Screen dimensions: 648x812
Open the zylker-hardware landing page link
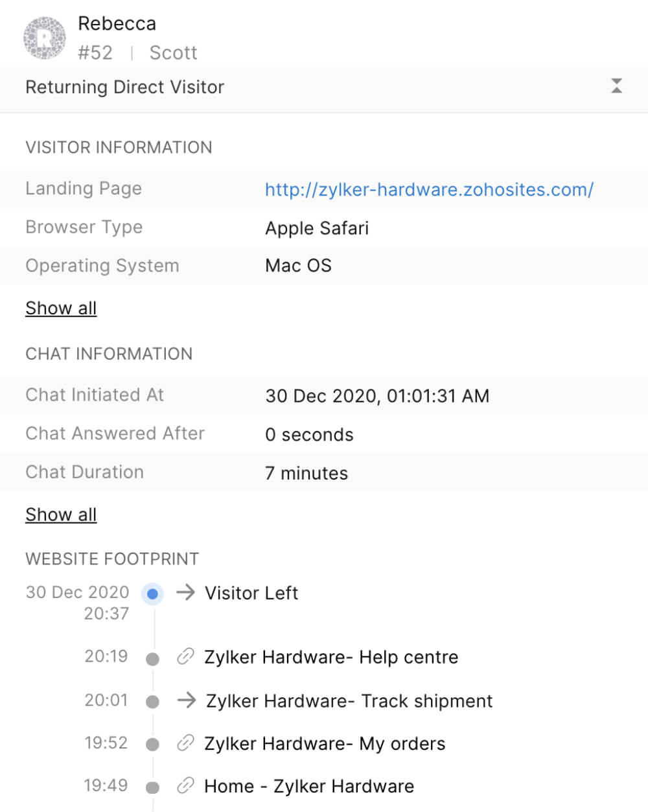coord(429,189)
